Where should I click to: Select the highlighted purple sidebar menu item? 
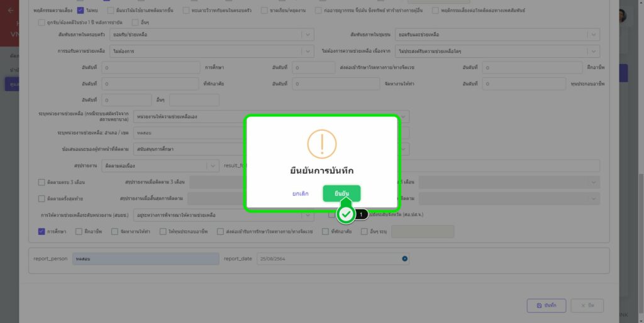11,84
